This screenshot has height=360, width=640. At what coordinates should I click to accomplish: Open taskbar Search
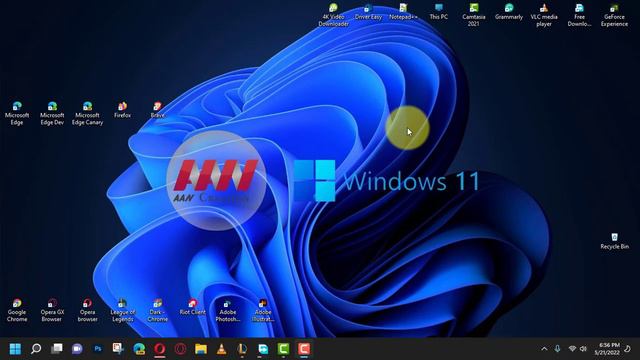36,349
